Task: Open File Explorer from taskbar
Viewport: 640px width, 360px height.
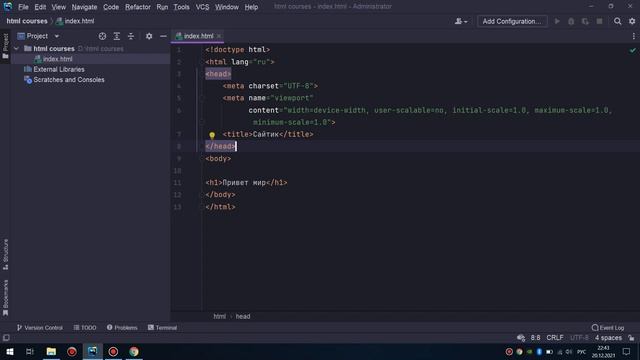Action: [51, 351]
